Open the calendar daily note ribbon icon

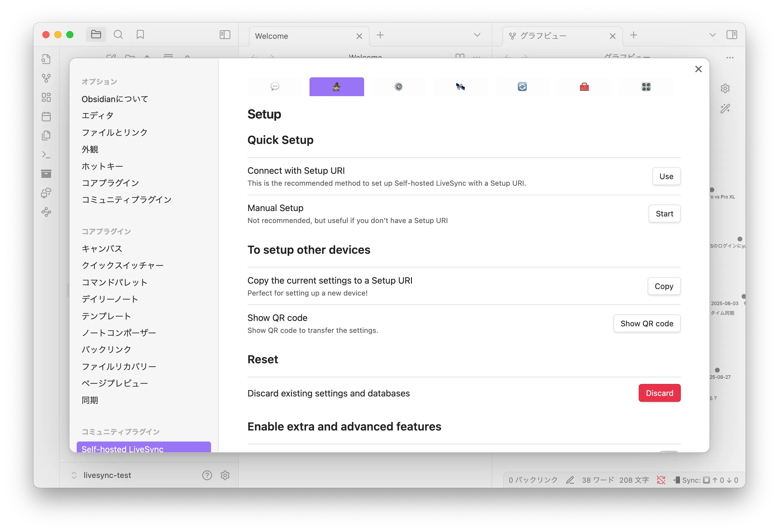[x=46, y=116]
